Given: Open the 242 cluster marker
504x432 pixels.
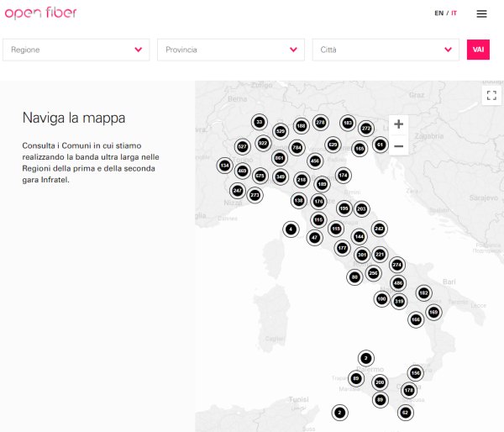Looking at the screenshot, I should pyautogui.click(x=380, y=229).
